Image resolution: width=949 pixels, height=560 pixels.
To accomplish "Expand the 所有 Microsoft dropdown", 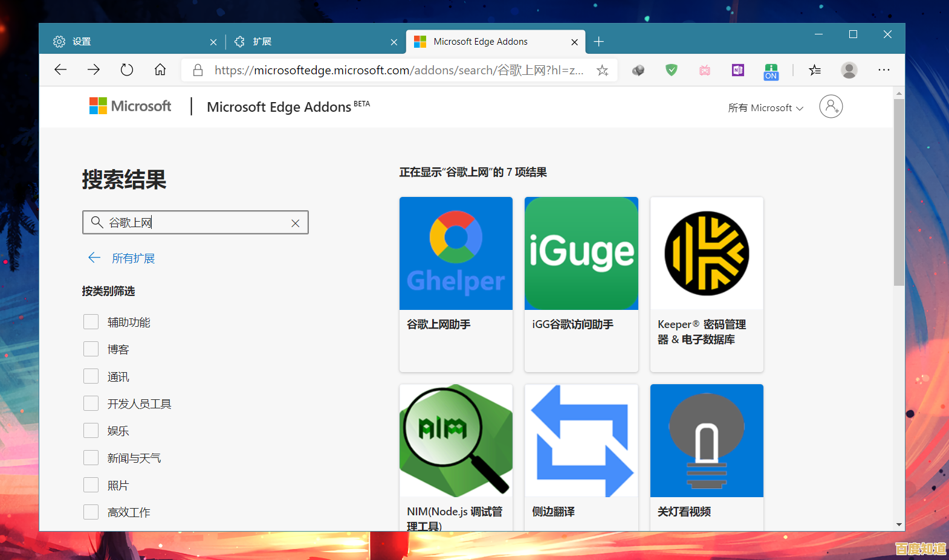I will point(765,108).
